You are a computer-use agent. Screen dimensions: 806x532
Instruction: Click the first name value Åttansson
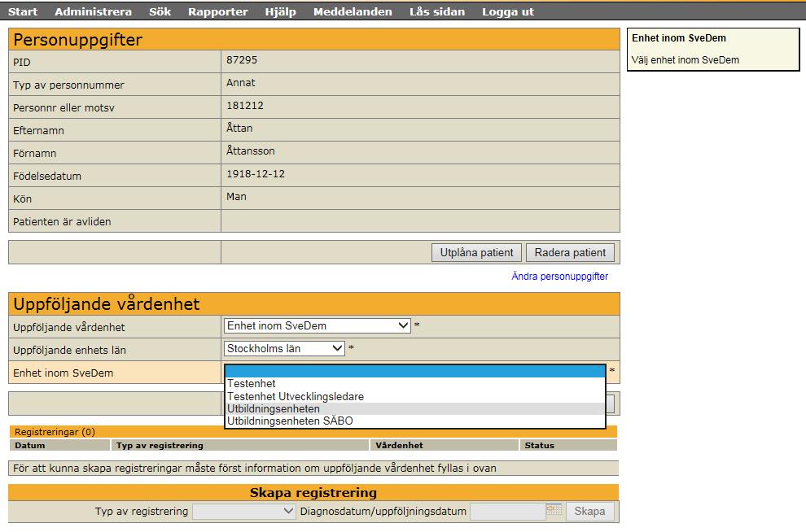click(250, 150)
